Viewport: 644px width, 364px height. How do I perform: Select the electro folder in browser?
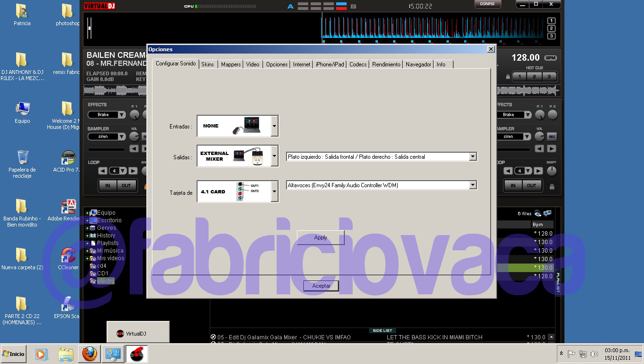(106, 281)
